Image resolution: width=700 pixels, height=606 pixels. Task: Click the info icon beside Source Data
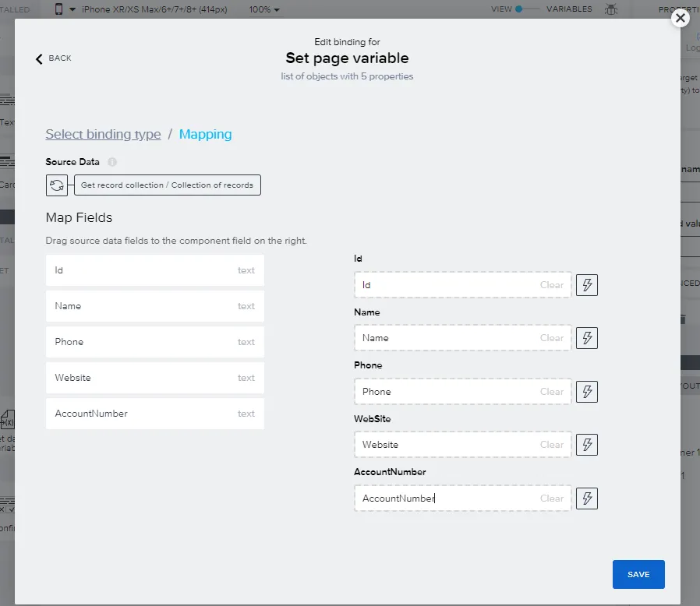[x=112, y=162]
